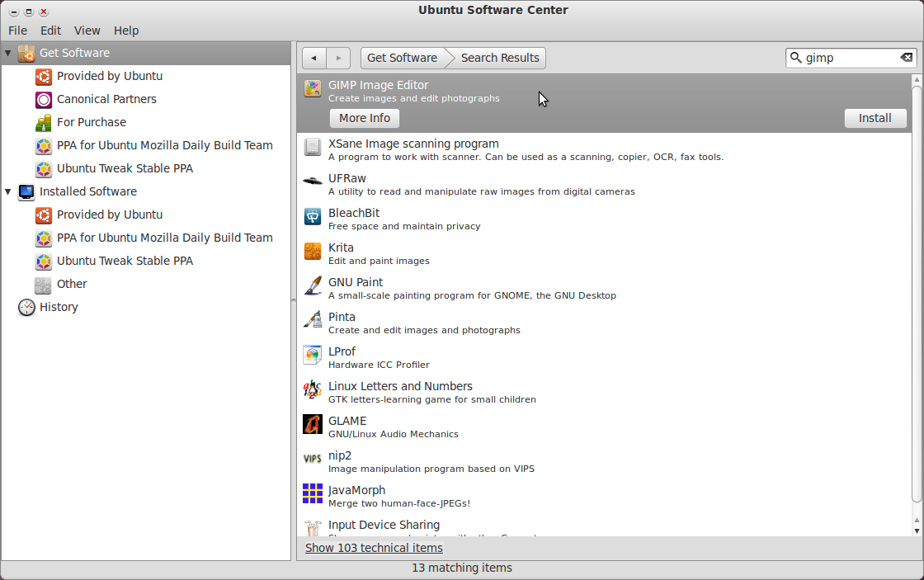
Task: Click the For Purchase money icon
Action: (x=44, y=123)
